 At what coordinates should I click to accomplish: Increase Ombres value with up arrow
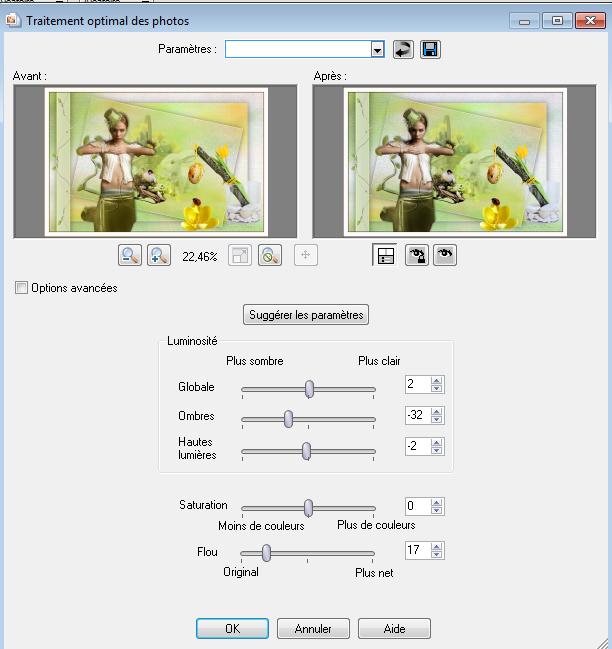(436, 411)
